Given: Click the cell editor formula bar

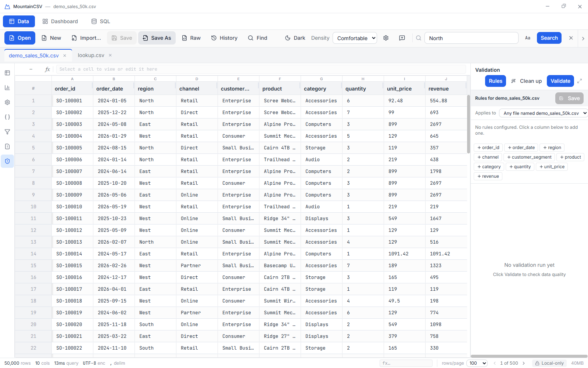Looking at the screenshot, I should [x=261, y=69].
